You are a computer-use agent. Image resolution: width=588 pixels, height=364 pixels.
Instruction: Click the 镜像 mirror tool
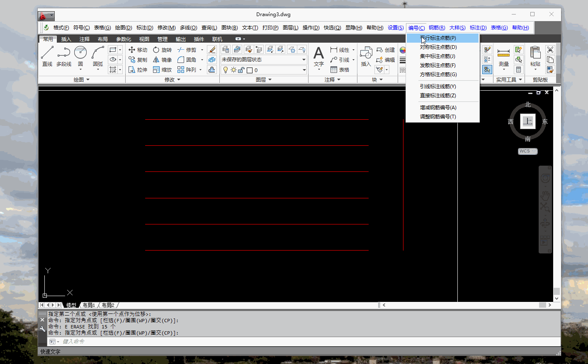162,60
